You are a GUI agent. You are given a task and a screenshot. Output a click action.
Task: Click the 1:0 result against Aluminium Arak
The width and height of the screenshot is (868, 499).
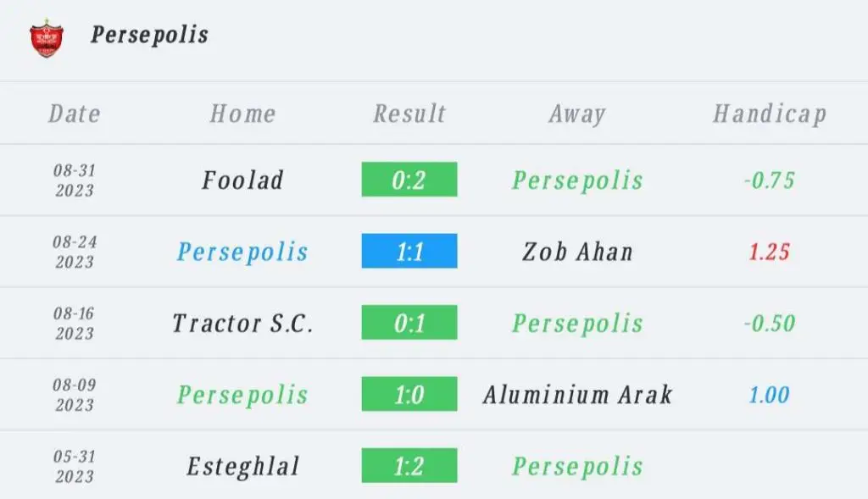coord(409,393)
